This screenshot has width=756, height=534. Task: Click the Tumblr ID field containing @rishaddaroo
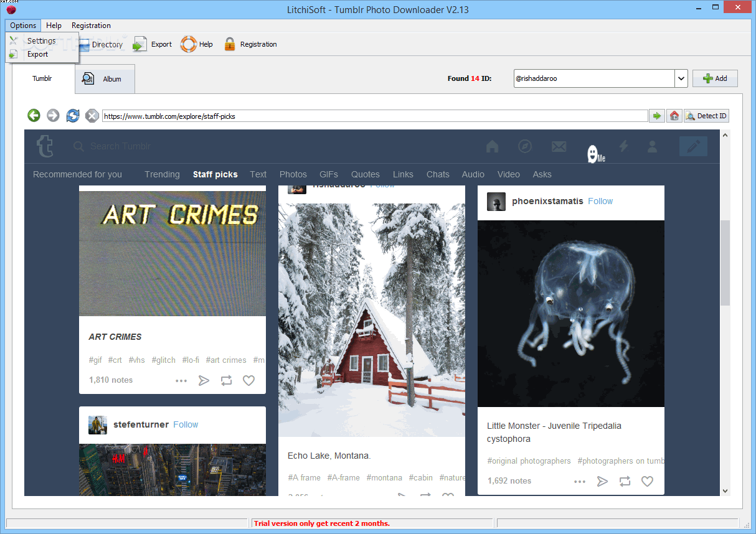(594, 78)
